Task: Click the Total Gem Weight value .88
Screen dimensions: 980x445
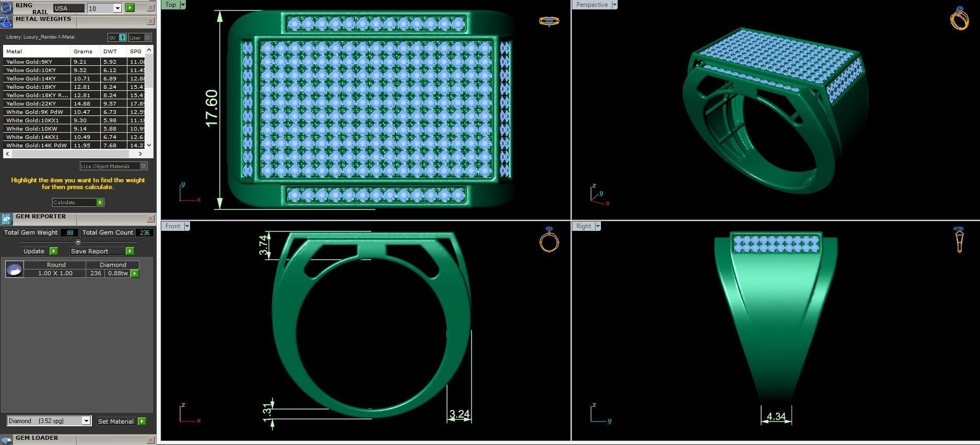Action: [x=69, y=233]
